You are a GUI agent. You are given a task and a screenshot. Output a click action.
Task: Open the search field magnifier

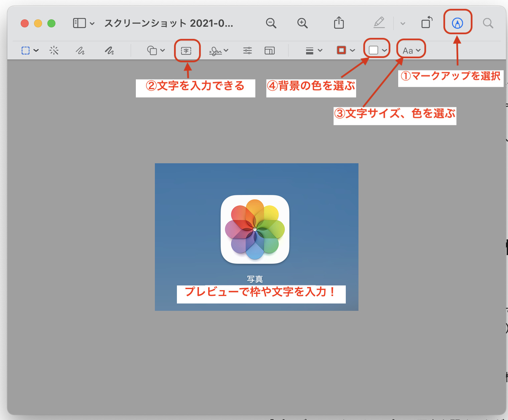(x=488, y=23)
